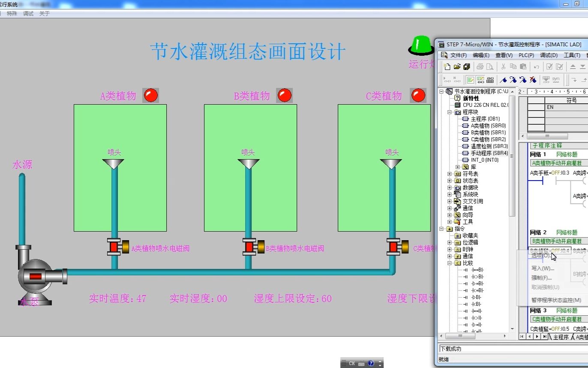Viewport: 588px width, 368px height.
Task: Collapse the 比较 instruction folder
Action: click(450, 263)
